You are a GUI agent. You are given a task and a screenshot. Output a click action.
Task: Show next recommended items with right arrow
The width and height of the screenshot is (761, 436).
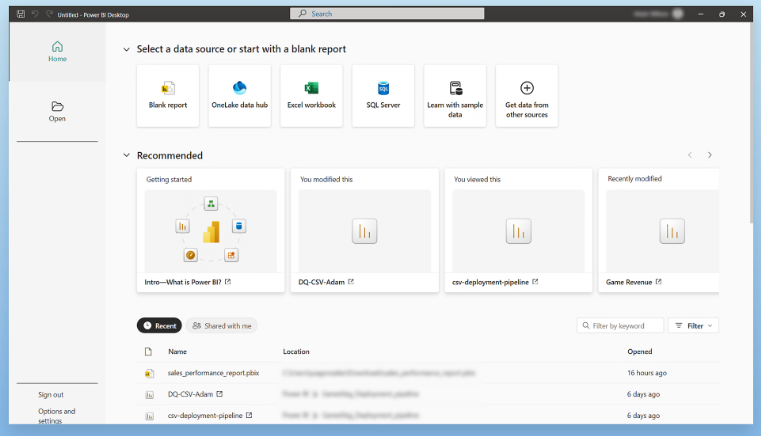[710, 155]
